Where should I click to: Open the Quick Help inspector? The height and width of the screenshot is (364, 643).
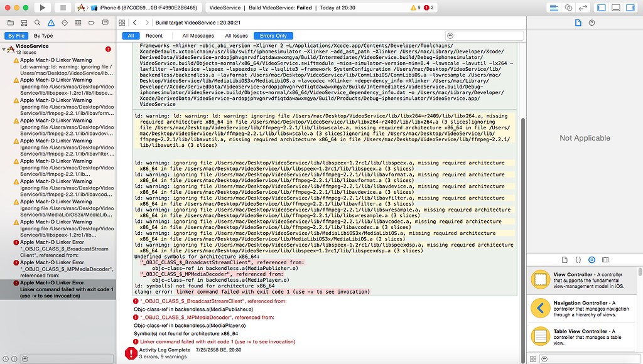(x=592, y=23)
